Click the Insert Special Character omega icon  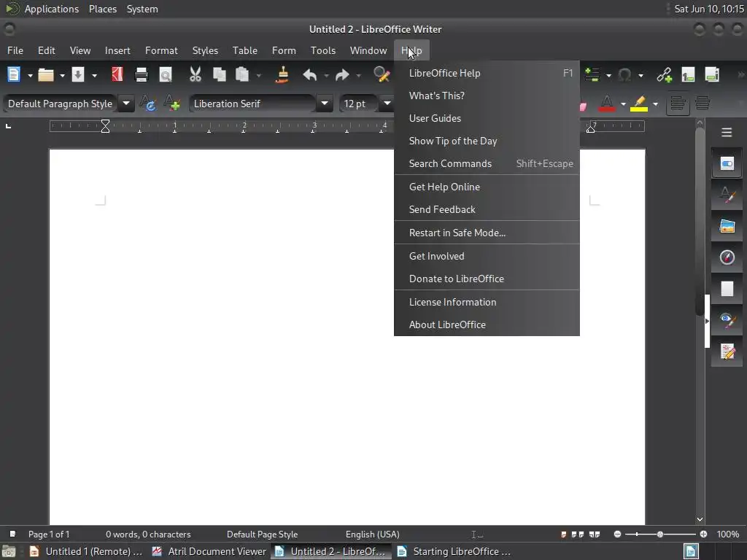point(624,75)
